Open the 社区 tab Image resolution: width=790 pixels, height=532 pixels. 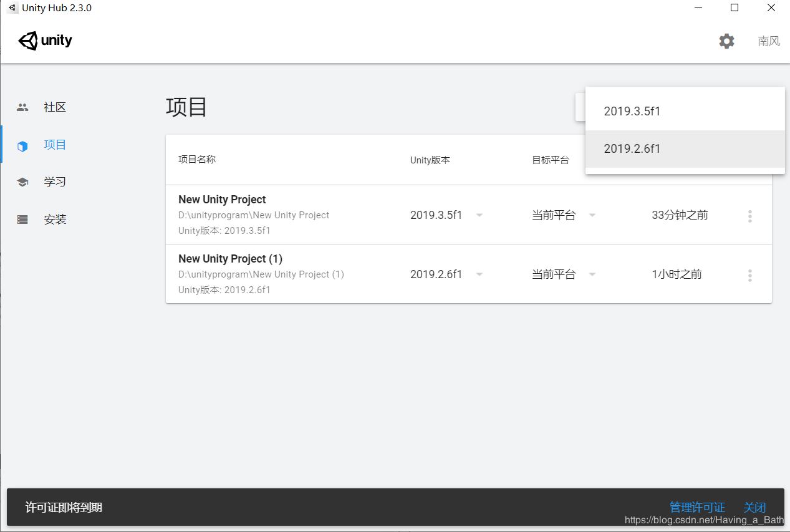coord(55,107)
